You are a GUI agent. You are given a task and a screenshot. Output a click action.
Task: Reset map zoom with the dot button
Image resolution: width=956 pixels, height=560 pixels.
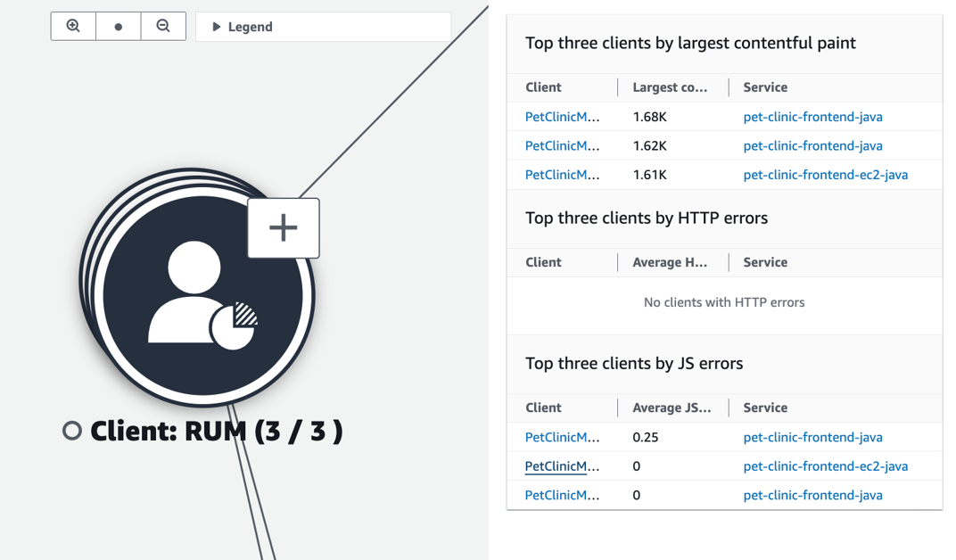pyautogui.click(x=119, y=27)
